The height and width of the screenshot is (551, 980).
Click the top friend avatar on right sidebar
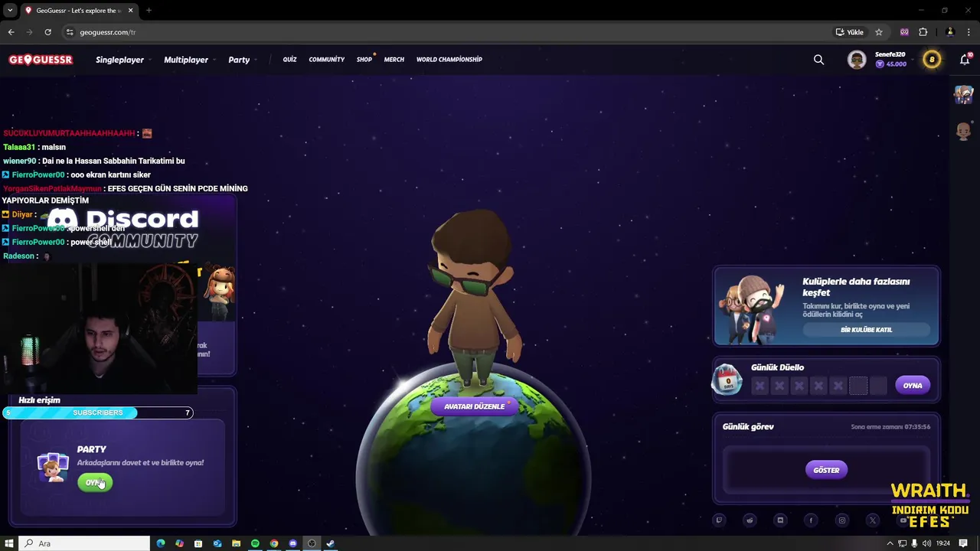click(963, 94)
